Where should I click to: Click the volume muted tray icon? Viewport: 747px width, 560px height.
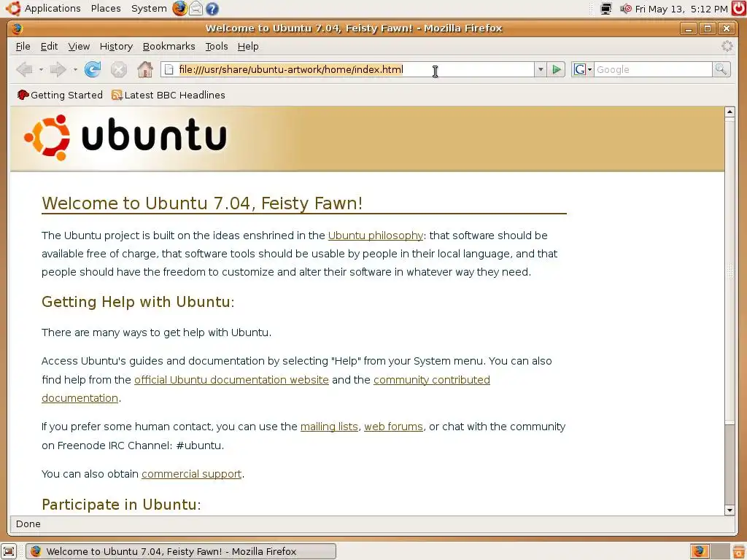point(625,9)
